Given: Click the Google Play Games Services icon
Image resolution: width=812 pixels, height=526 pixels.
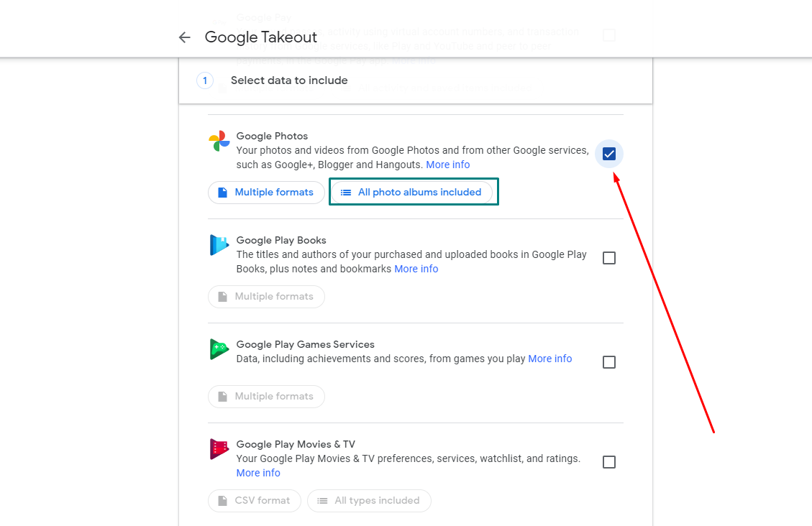Looking at the screenshot, I should pos(219,349).
